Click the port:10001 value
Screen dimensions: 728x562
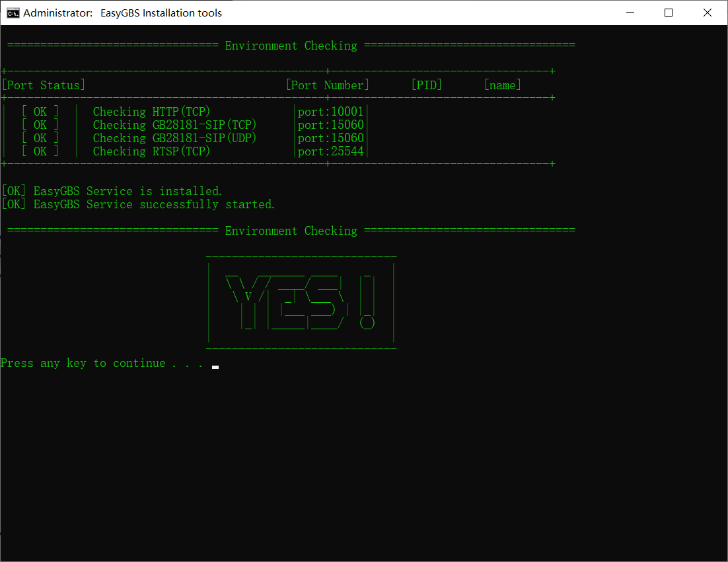[330, 112]
